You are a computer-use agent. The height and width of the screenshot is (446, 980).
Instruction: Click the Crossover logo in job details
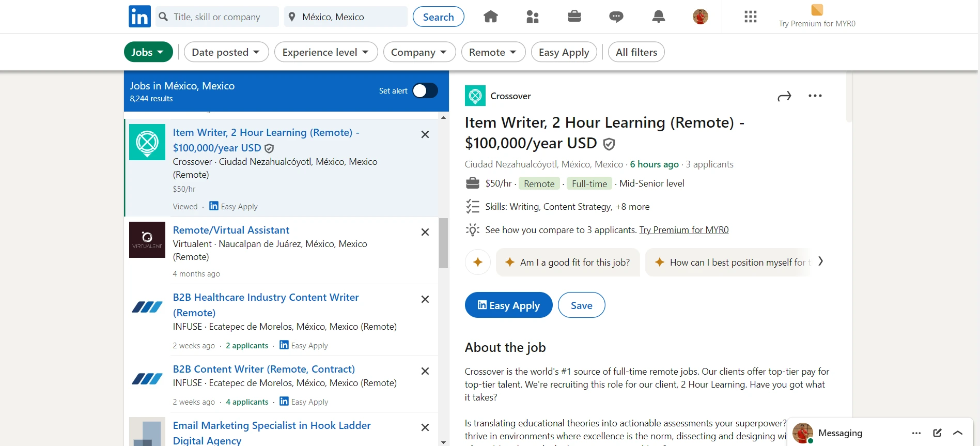coord(475,96)
